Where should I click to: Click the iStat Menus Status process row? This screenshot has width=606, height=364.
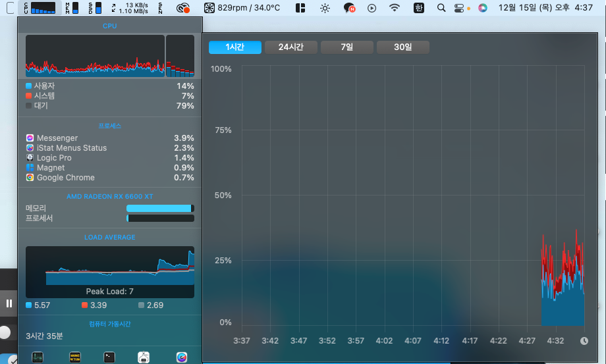point(110,148)
